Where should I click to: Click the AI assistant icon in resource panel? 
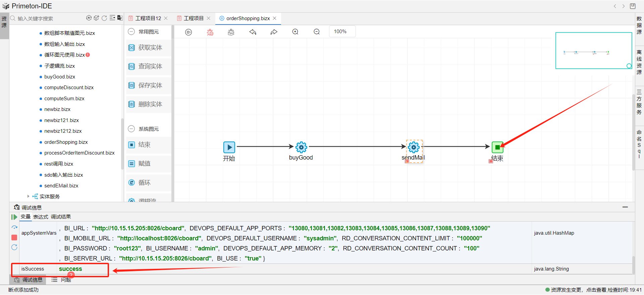[x=89, y=18]
